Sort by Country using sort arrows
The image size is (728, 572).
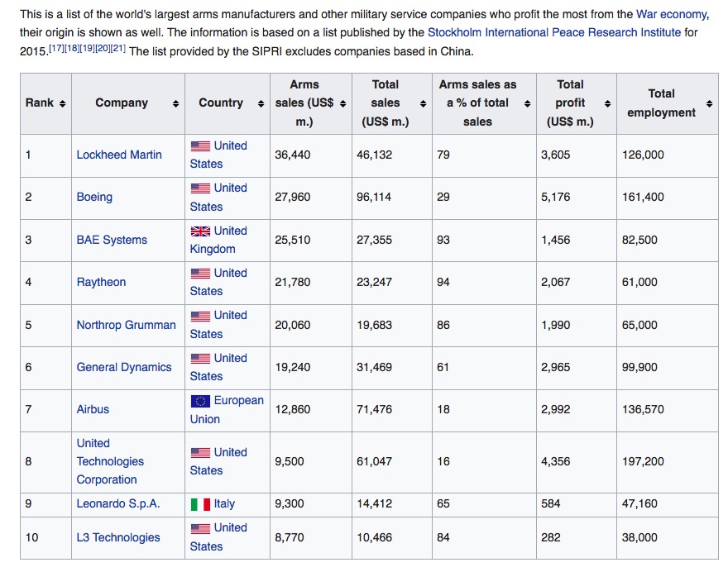(261, 103)
